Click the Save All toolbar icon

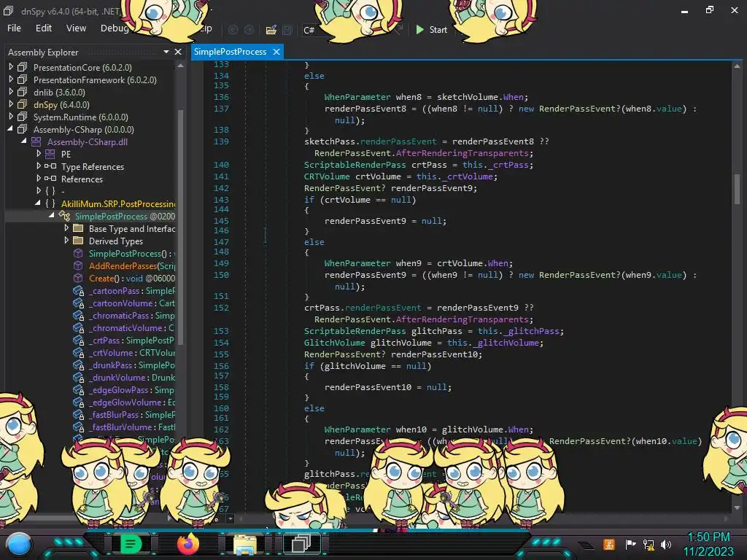[287, 30]
